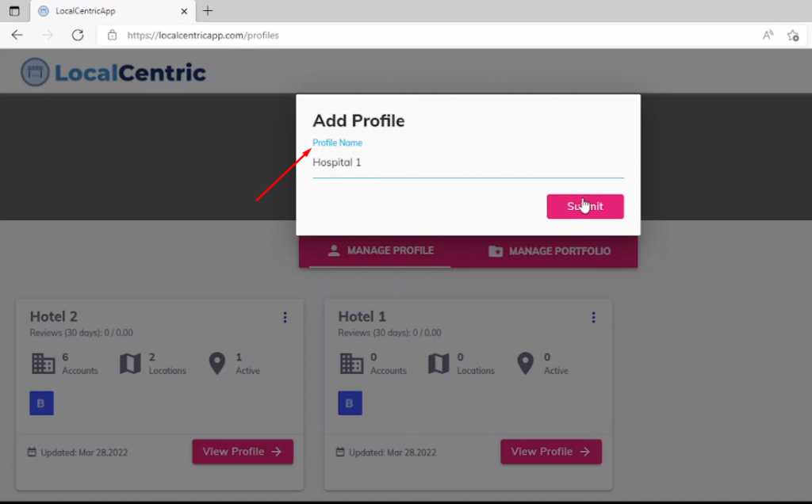Click the LocalCentric logo icon
The image size is (812, 504).
pos(35,72)
